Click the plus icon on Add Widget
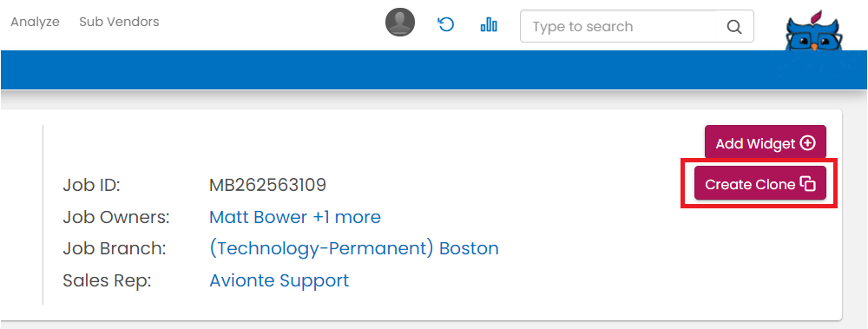This screenshot has height=329, width=868. (x=808, y=143)
